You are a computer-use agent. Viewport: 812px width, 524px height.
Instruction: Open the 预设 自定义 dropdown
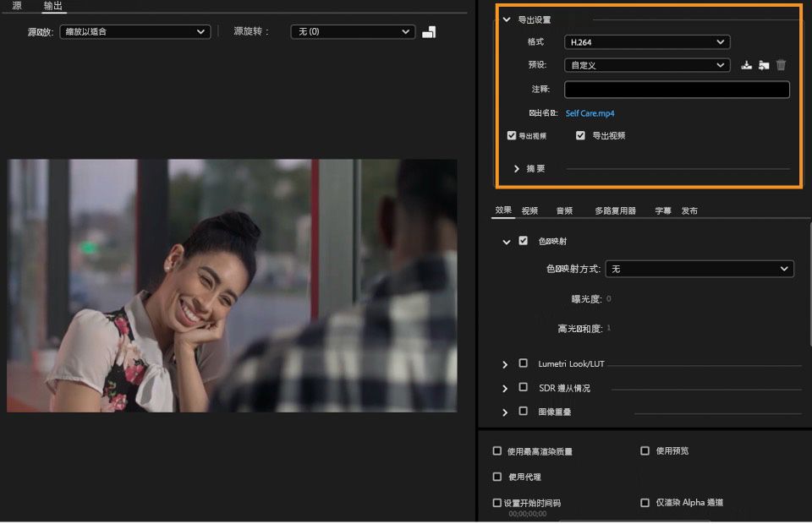click(x=647, y=65)
